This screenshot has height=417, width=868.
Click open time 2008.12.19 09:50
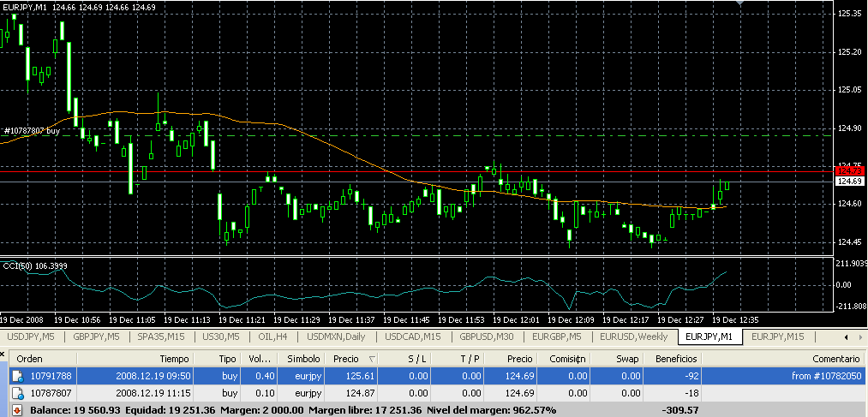coord(153,377)
